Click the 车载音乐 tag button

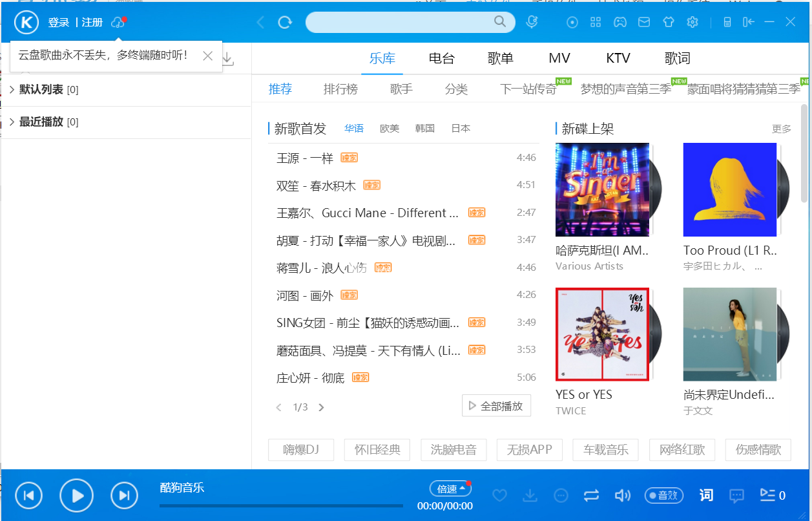[x=606, y=450]
